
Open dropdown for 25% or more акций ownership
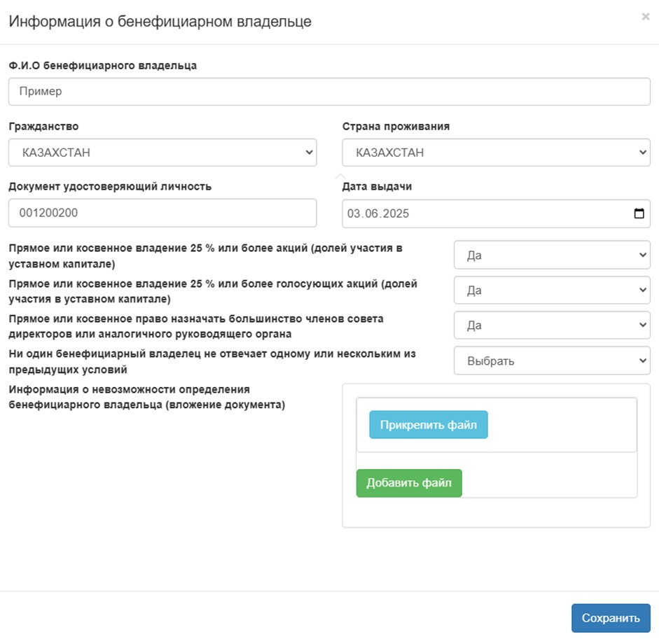(x=552, y=255)
